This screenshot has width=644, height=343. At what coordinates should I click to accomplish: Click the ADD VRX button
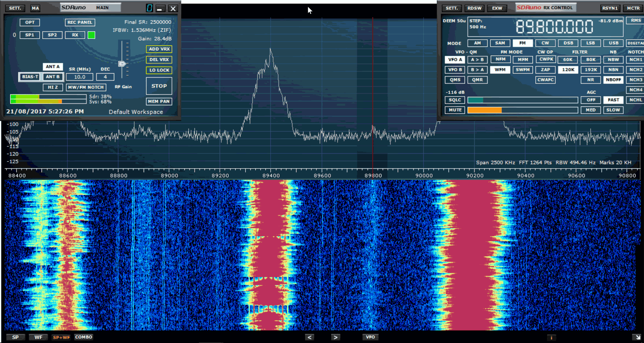click(x=159, y=49)
